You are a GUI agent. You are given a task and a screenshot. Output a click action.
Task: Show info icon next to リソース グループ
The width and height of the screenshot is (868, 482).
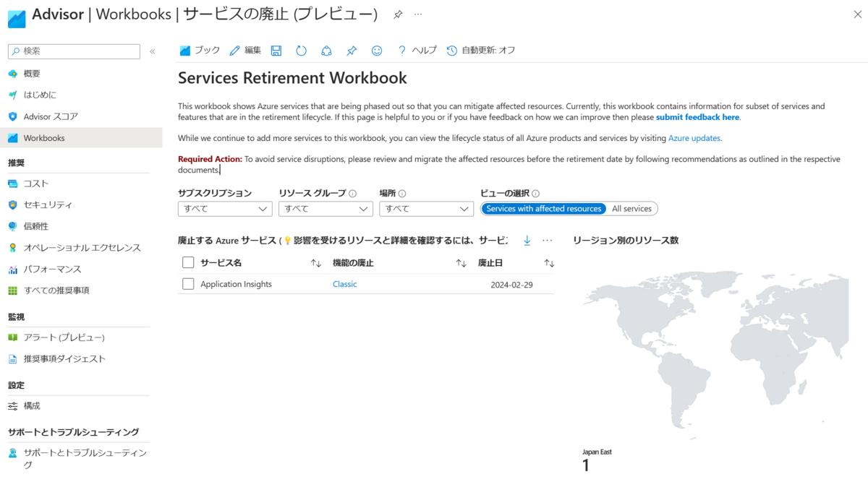[353, 194]
